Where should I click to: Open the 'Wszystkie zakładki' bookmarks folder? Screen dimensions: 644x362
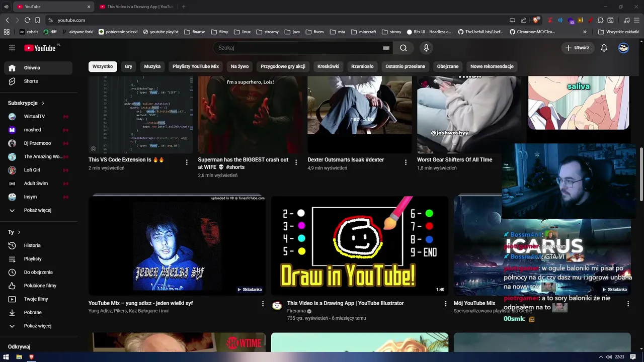619,32
